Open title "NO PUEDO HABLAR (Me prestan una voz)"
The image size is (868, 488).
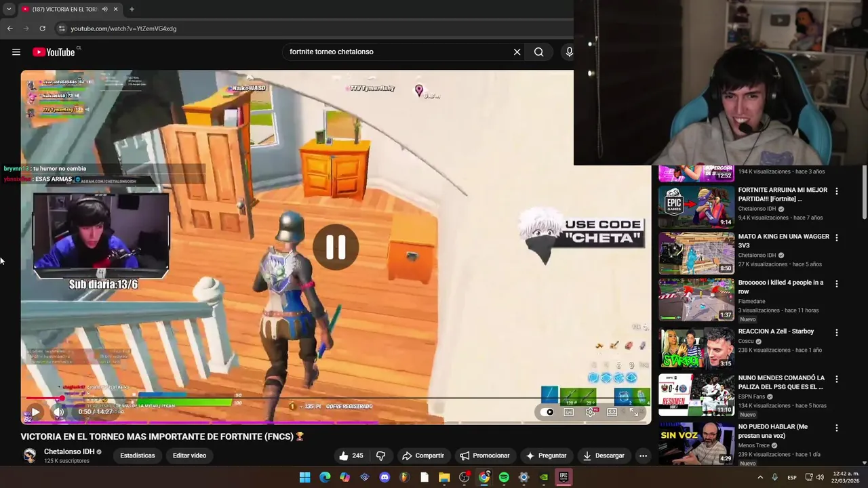point(773,431)
